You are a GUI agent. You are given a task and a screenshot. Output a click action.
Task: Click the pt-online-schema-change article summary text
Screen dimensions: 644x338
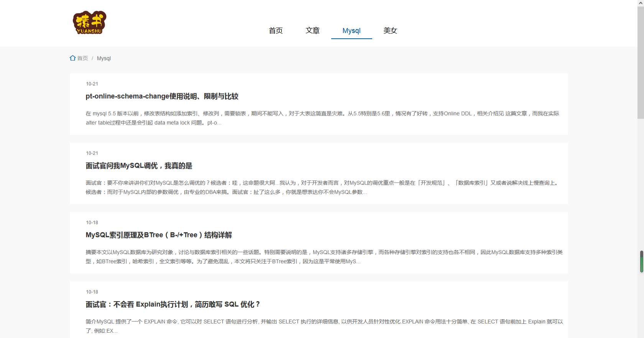tap(322, 118)
